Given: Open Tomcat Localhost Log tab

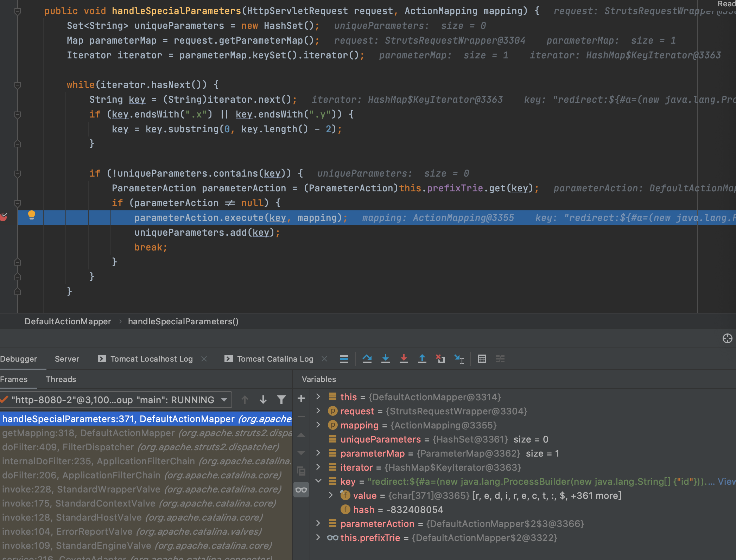Looking at the screenshot, I should 152,359.
